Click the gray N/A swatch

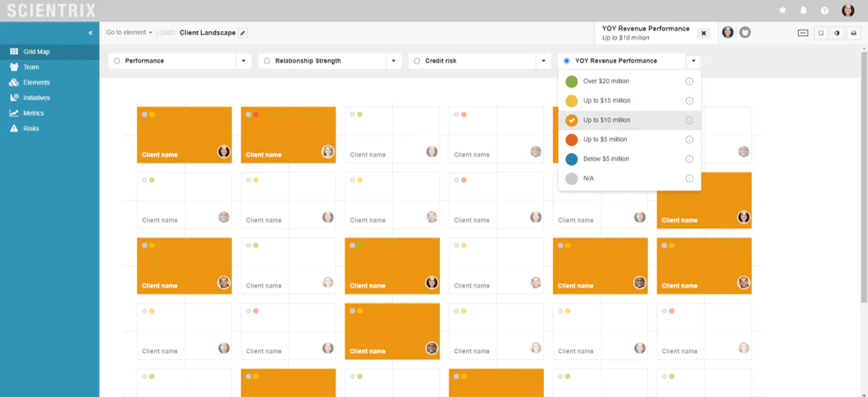[x=572, y=178]
